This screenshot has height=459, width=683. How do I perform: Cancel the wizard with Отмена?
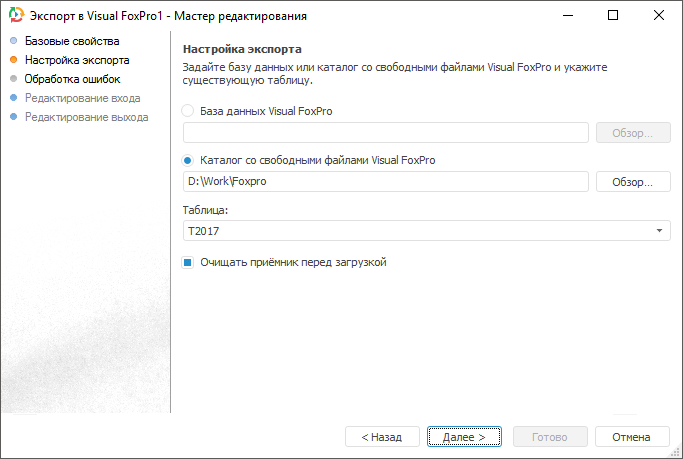tap(631, 437)
